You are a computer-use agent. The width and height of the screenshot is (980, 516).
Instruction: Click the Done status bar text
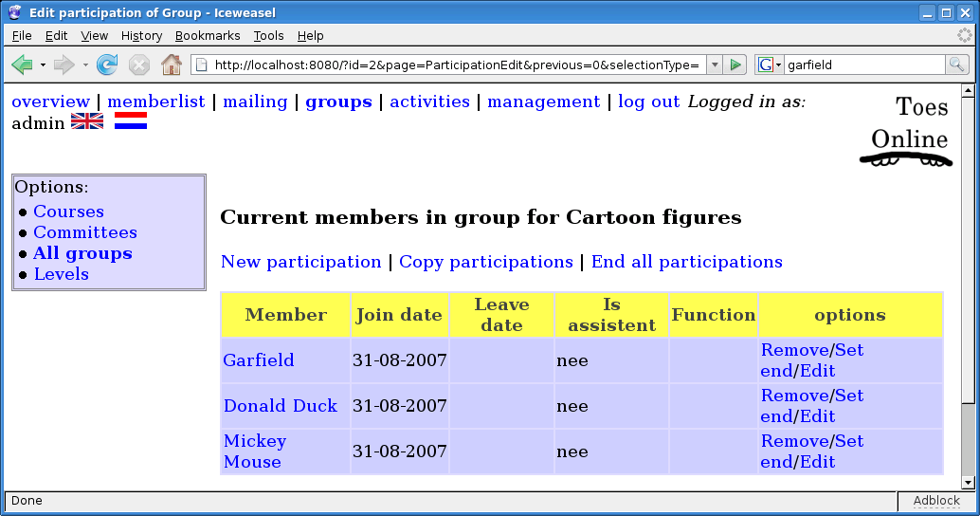click(27, 501)
